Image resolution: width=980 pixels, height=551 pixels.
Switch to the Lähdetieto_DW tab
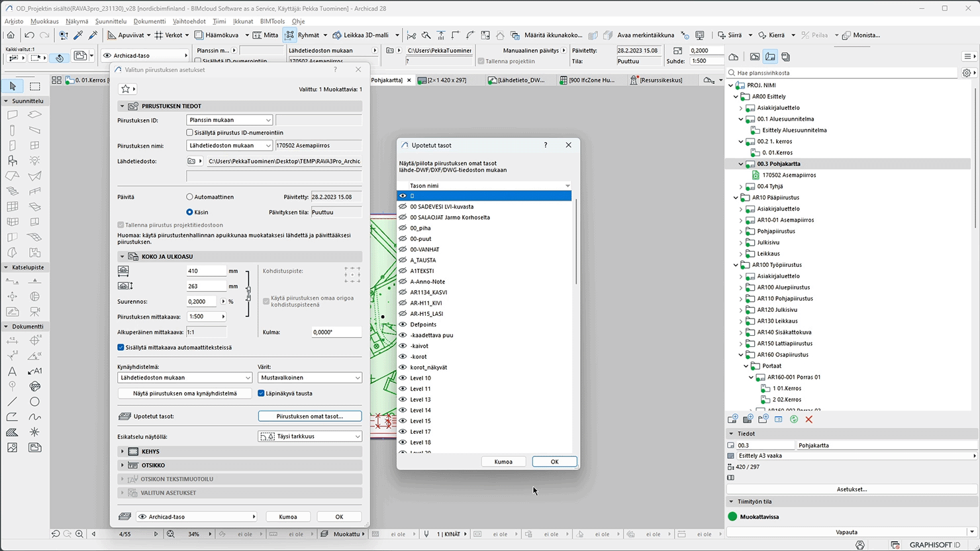tap(516, 80)
